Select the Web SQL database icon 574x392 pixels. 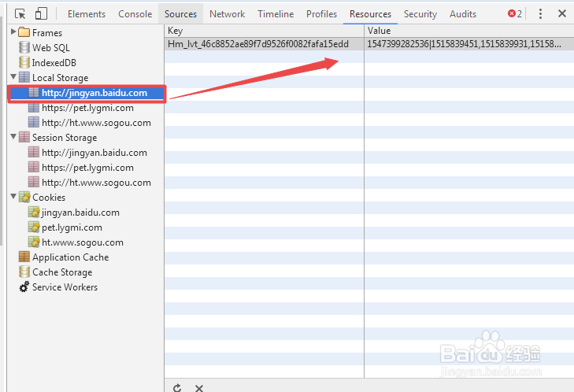tap(24, 47)
